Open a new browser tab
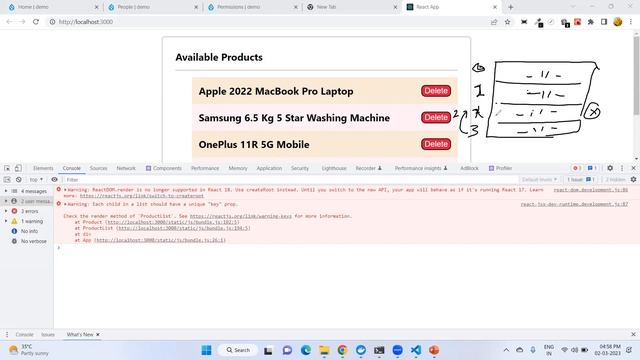Screen dimensions: 640x360 point(511,7)
